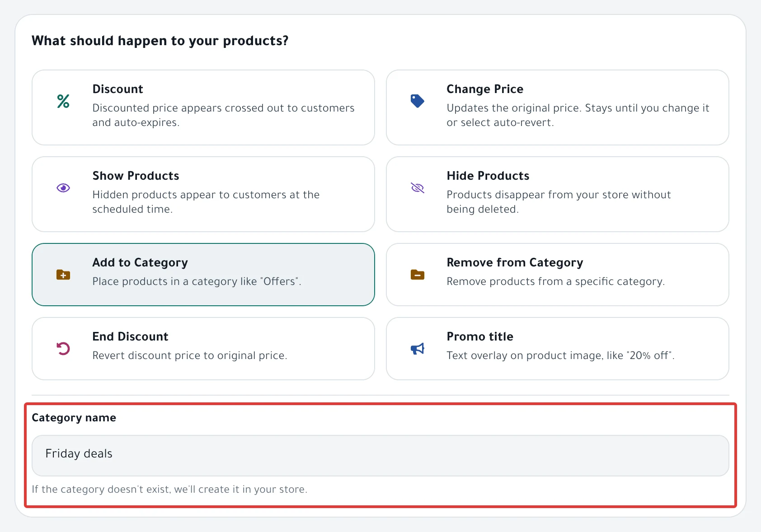This screenshot has height=532, width=761.
Task: Click description "Updates the original price"
Action: point(578,115)
